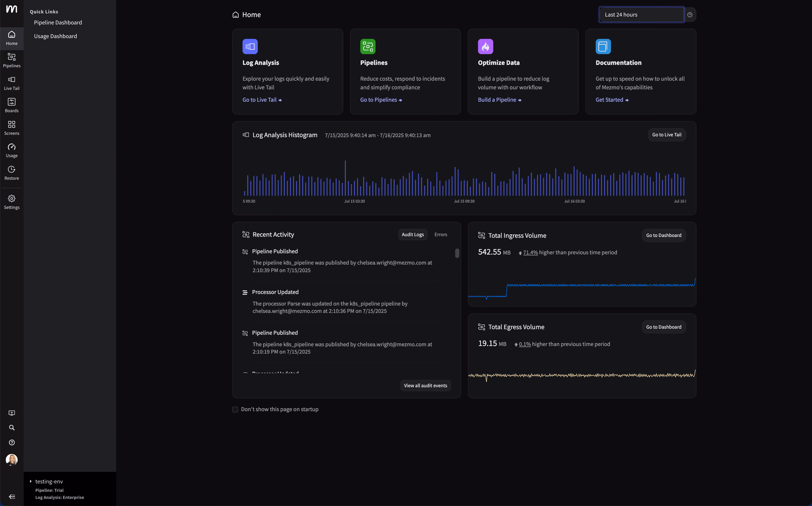812x506 pixels.
Task: Open Pipeline Dashboard quick link
Action: pos(58,22)
